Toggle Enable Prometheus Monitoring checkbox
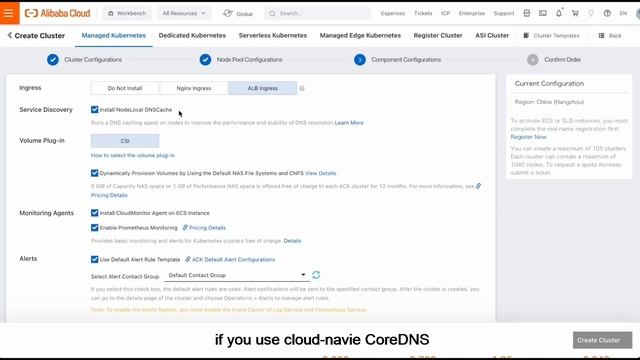The height and width of the screenshot is (360, 640). point(94,227)
